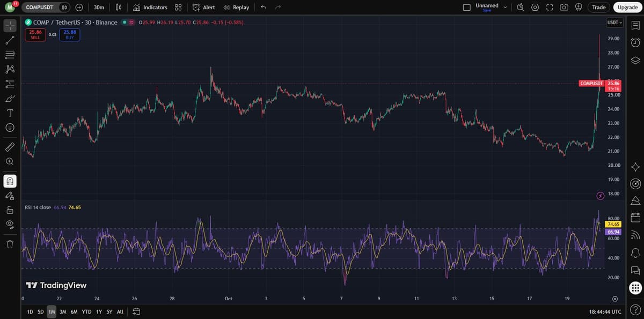The height and width of the screenshot is (319, 644).
Task: Expand the Unnamed layout dropdown arrow
Action: 505,8
